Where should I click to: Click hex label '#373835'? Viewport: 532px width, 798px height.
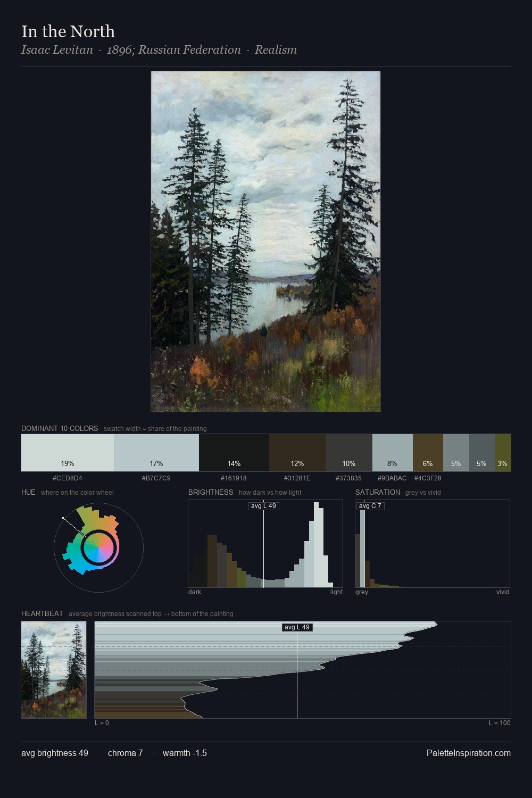click(x=349, y=478)
